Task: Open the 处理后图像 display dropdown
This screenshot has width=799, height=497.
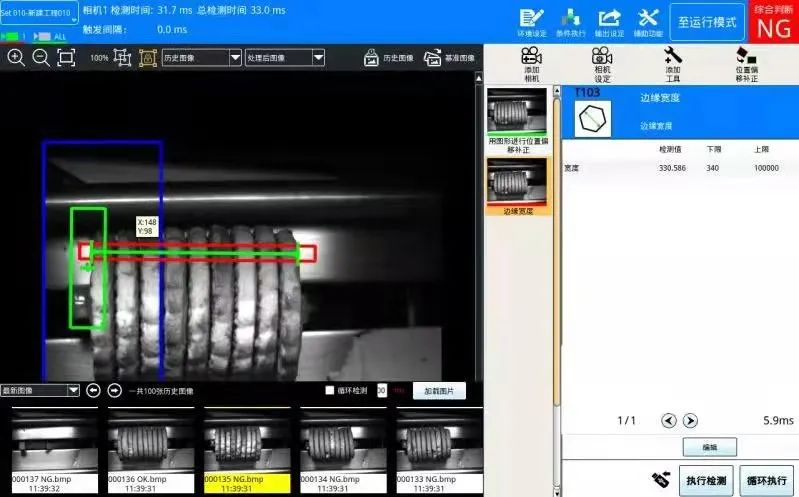Action: click(x=285, y=58)
